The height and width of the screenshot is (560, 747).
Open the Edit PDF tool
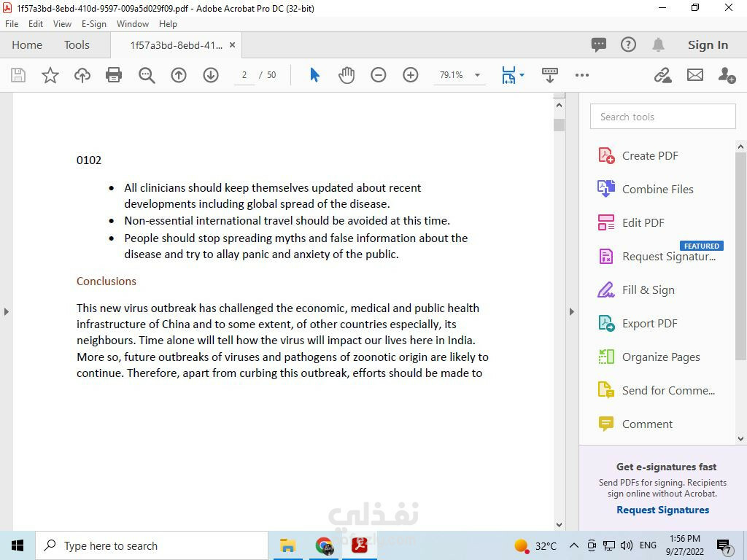tap(631, 223)
